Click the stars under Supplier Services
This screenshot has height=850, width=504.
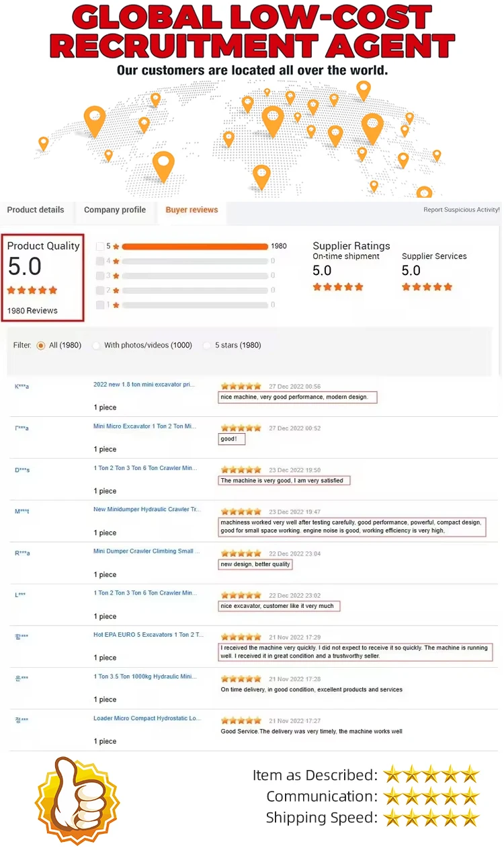click(x=427, y=287)
